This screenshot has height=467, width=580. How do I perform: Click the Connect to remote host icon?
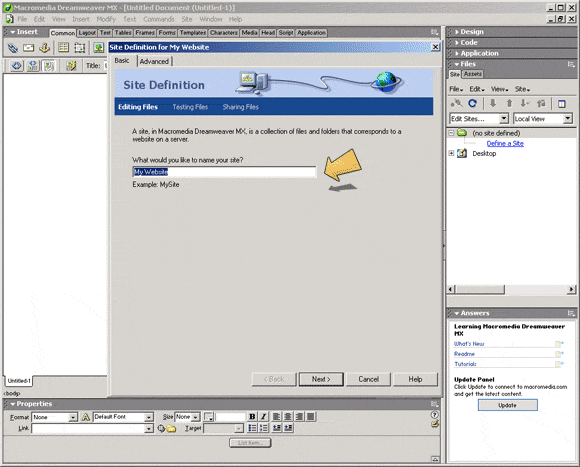click(x=456, y=103)
